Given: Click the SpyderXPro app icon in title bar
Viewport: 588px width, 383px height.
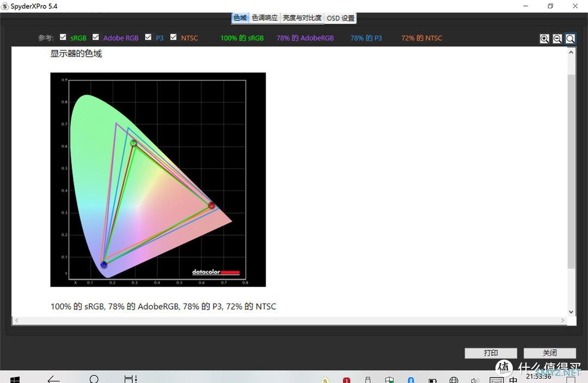Looking at the screenshot, I should [5, 6].
